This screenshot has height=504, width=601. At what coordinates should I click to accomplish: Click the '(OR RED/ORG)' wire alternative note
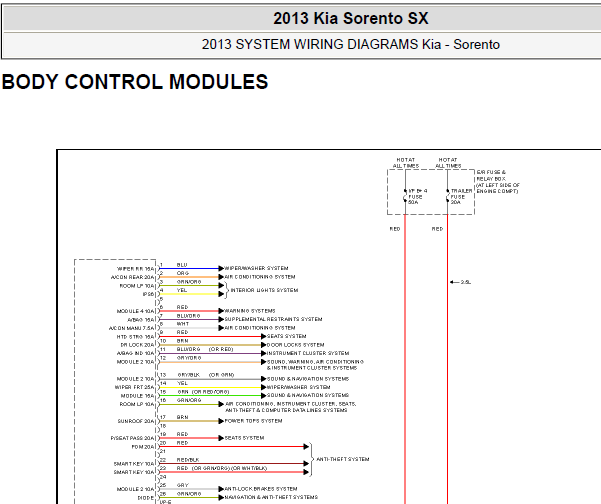tap(210, 392)
